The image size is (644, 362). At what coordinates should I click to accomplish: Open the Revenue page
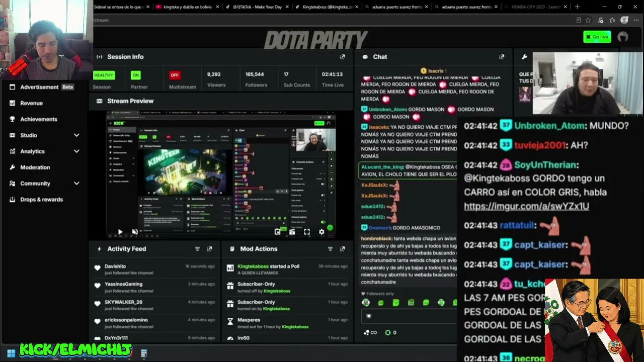coord(31,103)
